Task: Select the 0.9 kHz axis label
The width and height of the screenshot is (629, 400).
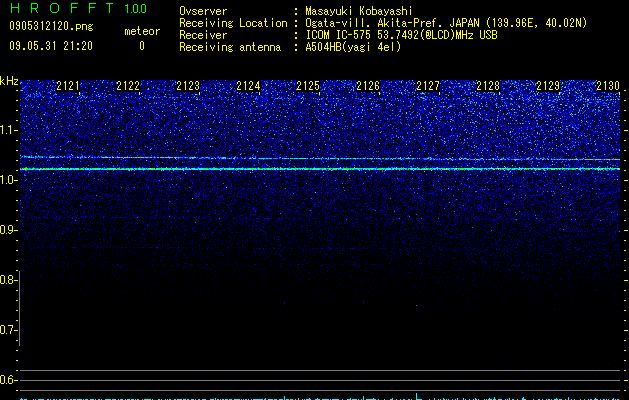Action: pos(8,230)
